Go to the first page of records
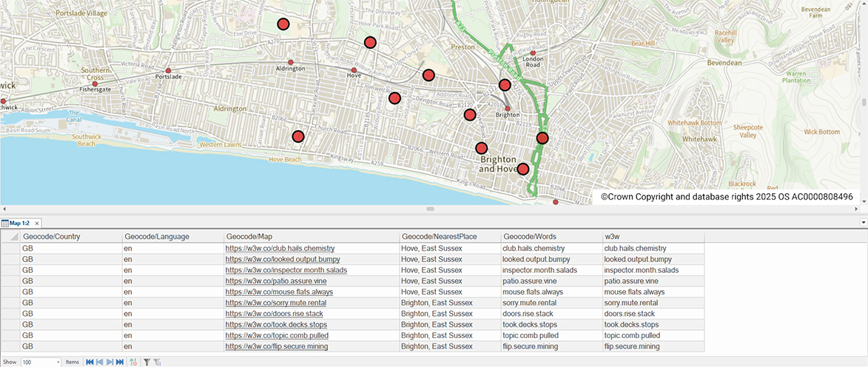 tap(89, 362)
